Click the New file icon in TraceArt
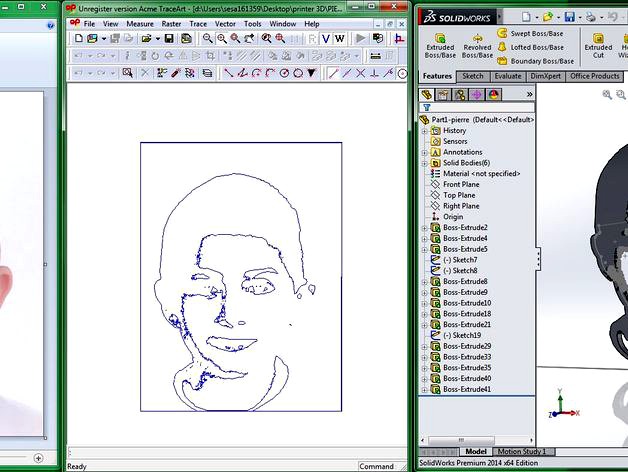 click(79, 38)
